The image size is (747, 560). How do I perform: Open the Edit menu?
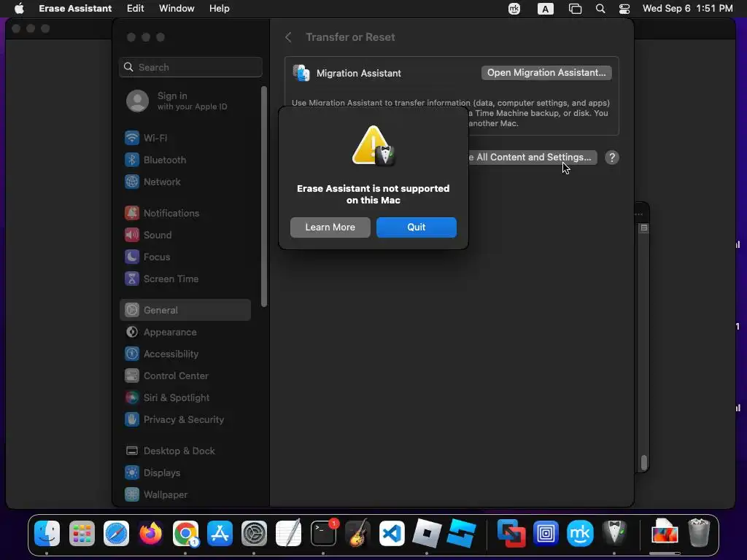coord(135,9)
